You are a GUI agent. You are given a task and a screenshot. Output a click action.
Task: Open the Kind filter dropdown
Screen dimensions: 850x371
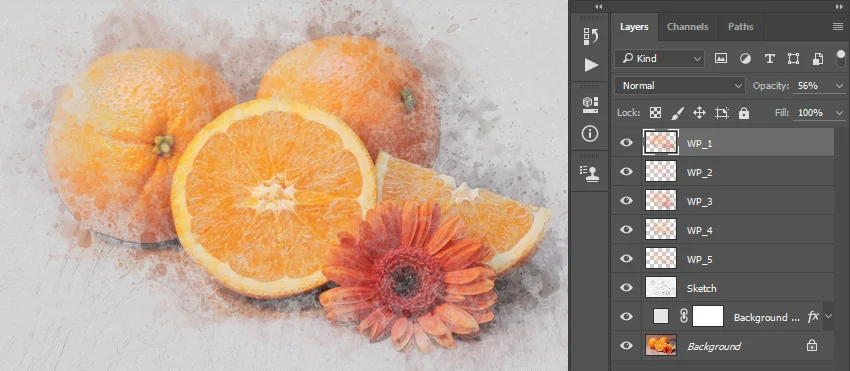click(x=659, y=59)
